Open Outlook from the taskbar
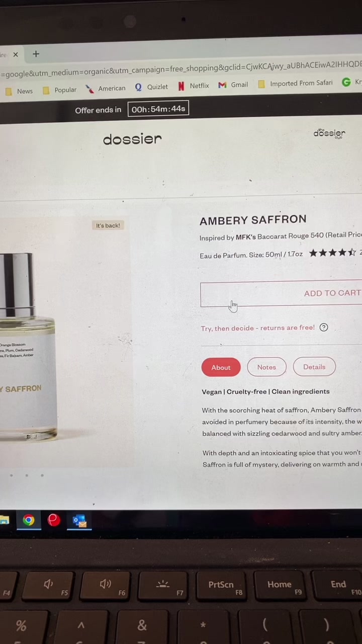 [79, 521]
